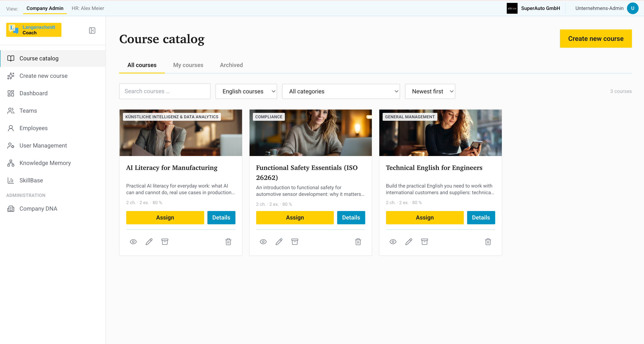Preview AI Literacy for Manufacturing course
Image resolution: width=644 pixels, height=344 pixels.
coord(133,242)
